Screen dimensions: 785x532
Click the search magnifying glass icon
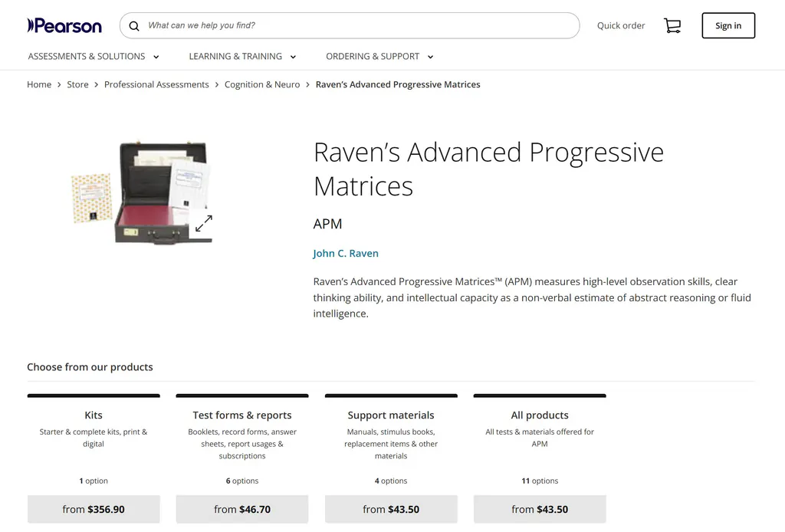[134, 25]
